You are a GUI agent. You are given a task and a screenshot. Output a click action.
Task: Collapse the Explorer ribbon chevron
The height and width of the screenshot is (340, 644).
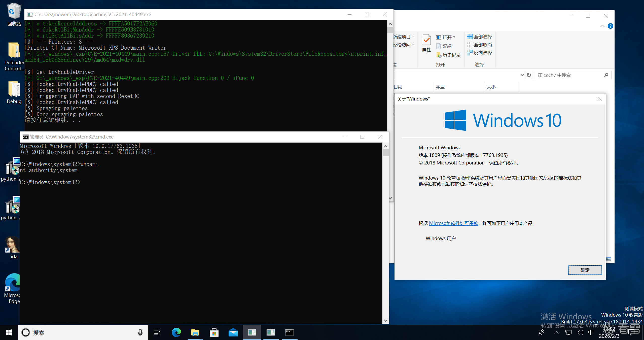point(602,26)
